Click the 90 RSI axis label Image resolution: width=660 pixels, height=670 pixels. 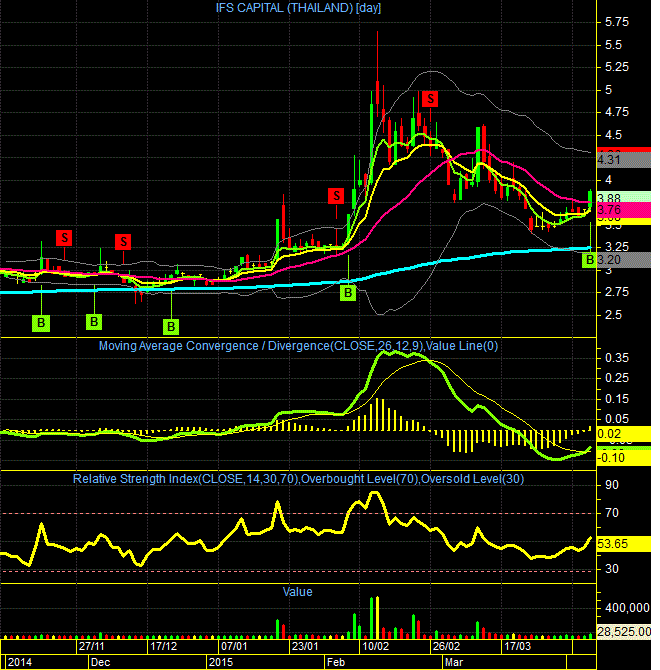pos(612,485)
